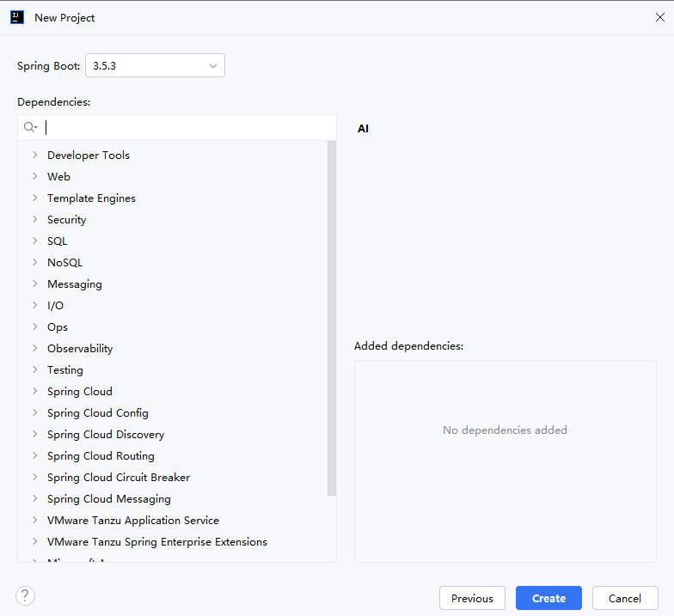
Task: Expand the Spring Cloud Routing chevron
Action: point(34,455)
